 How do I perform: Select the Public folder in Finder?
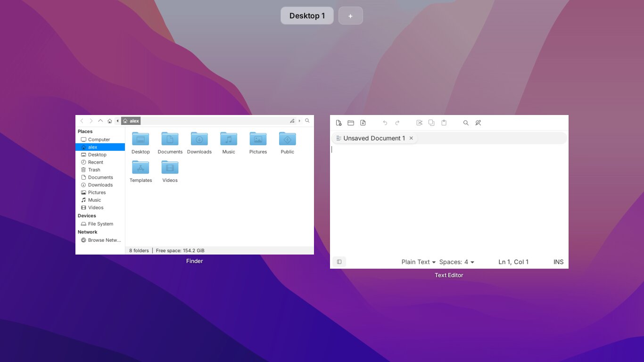click(x=288, y=143)
